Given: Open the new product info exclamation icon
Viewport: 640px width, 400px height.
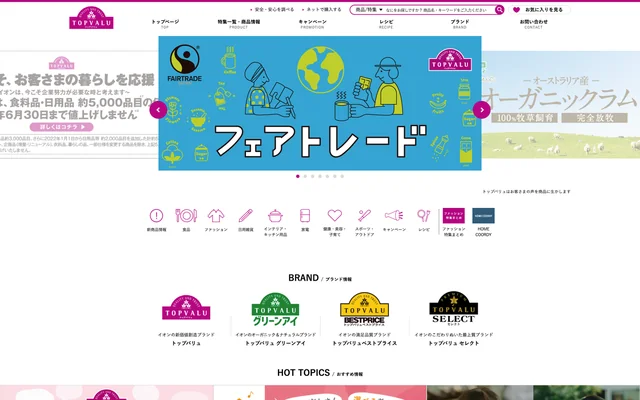Looking at the screenshot, I should pos(156,216).
